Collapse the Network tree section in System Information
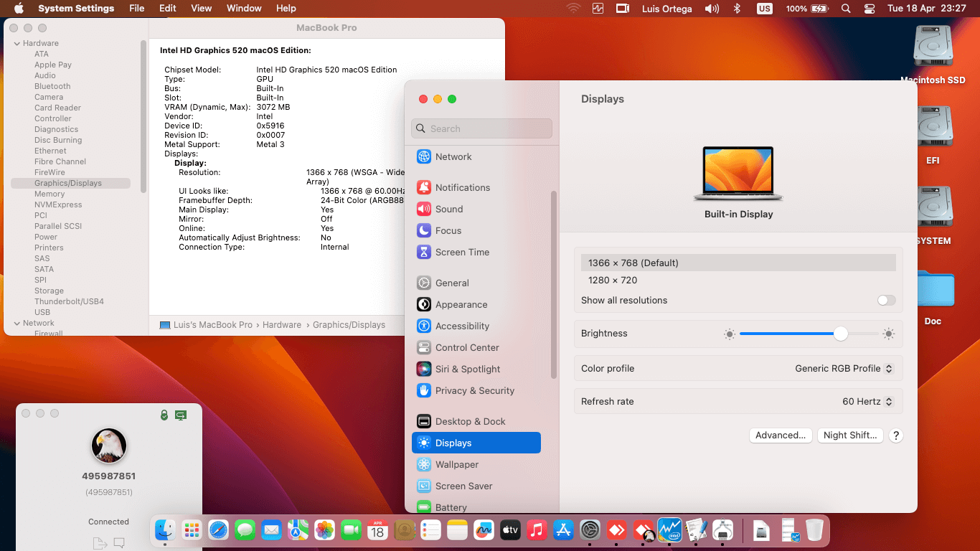980x551 pixels. (x=17, y=324)
